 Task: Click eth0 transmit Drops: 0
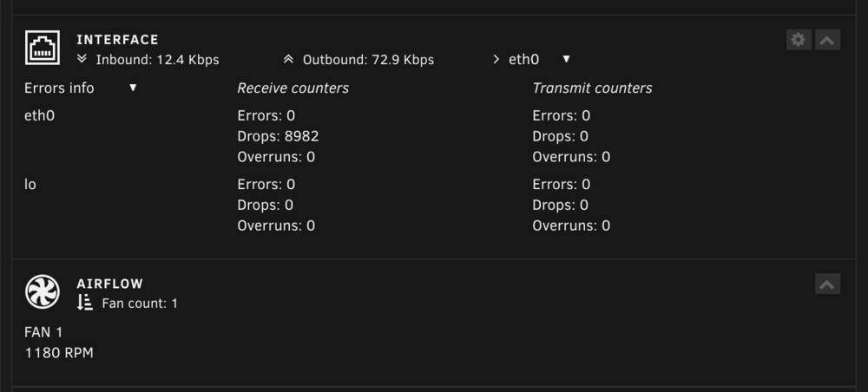[x=560, y=136]
